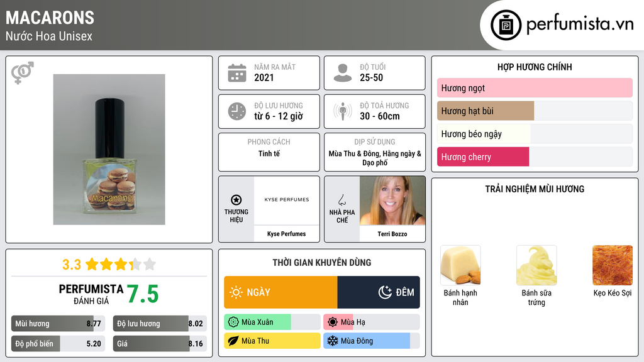Click the 3.3 user rating number
The image size is (644, 362).
tap(72, 265)
